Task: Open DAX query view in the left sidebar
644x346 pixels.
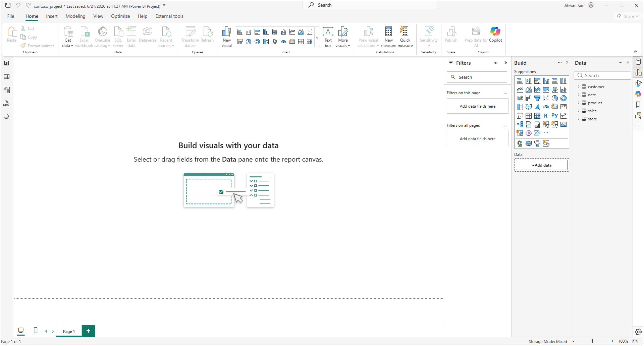Action: (7, 103)
